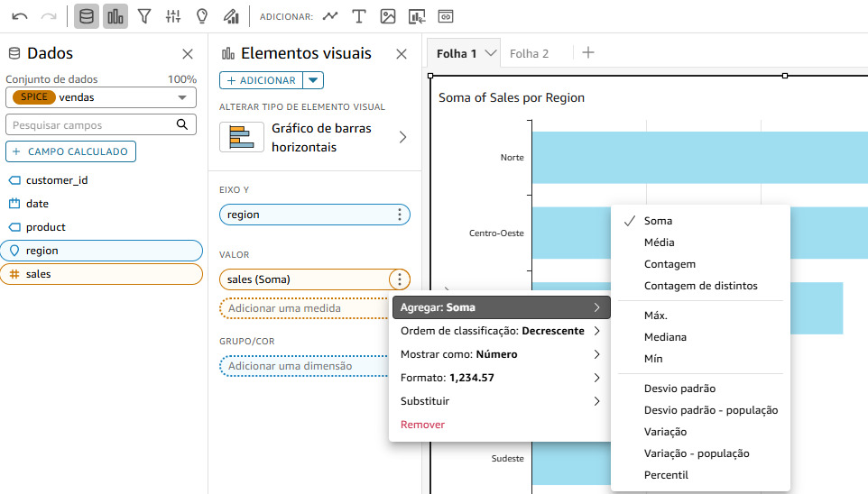
Task: Expand Ordem de classificação submenu
Action: pos(501,331)
